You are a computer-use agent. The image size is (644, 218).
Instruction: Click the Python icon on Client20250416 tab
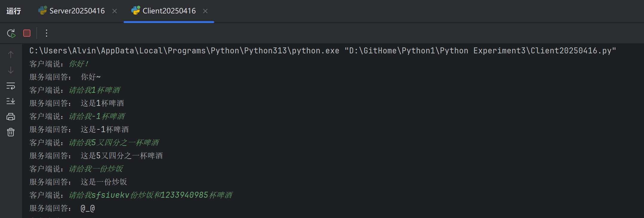tap(135, 10)
